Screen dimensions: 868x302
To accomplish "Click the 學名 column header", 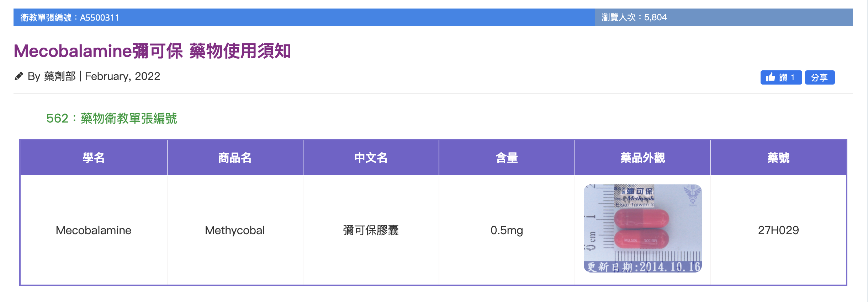I will coord(94,157).
